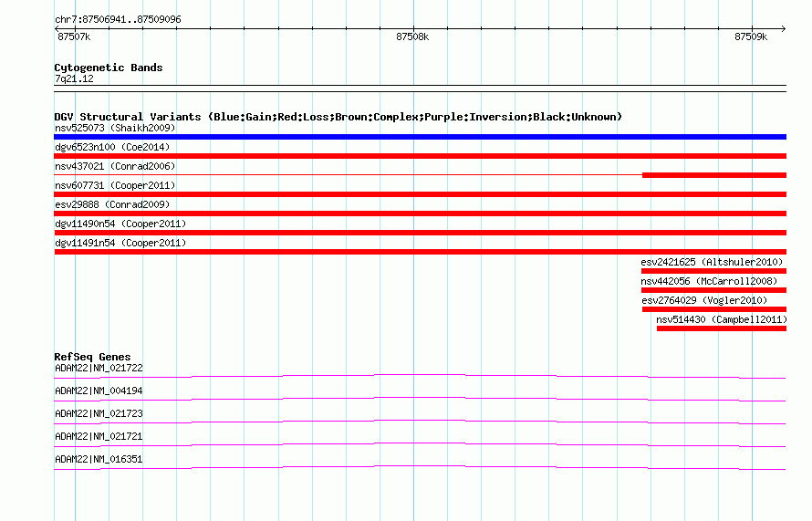Open the ADAM22|NM_004194 gene label
812x521 pixels.
point(99,391)
